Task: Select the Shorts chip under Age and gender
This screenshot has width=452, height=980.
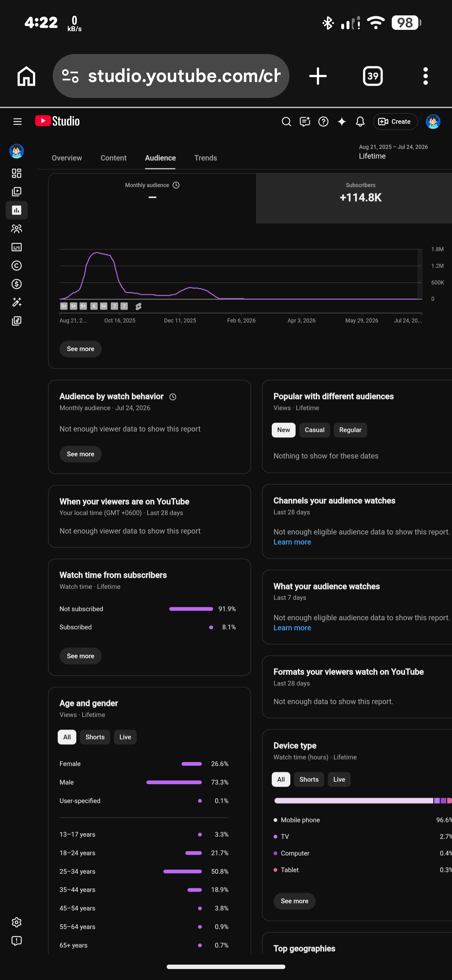Action: (95, 737)
